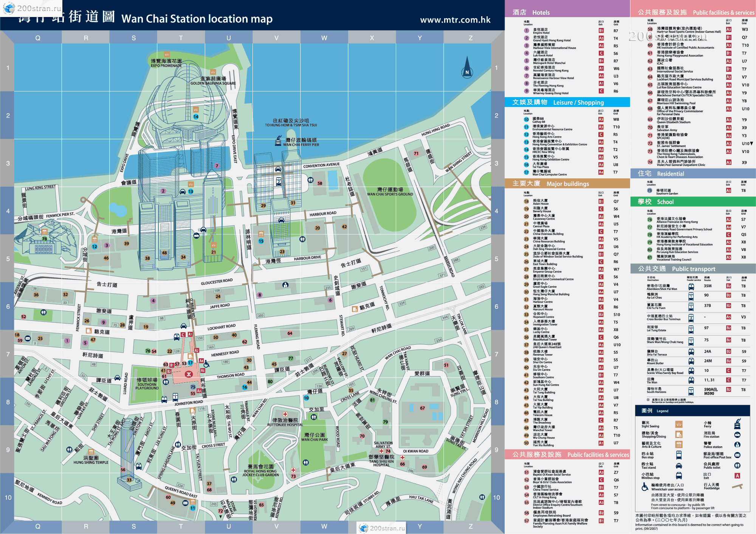Click the red Exit A swatch in the legend
756x534 pixels.
point(737,476)
